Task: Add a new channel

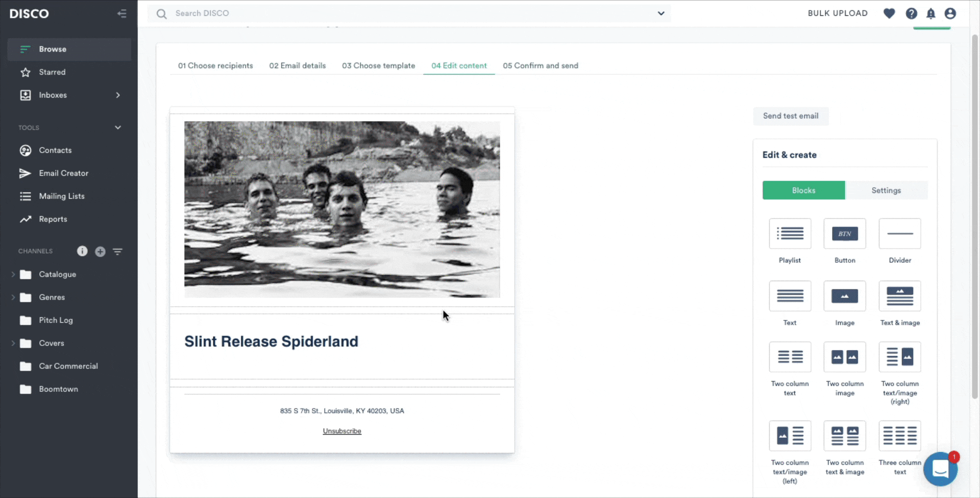Action: [x=100, y=252]
